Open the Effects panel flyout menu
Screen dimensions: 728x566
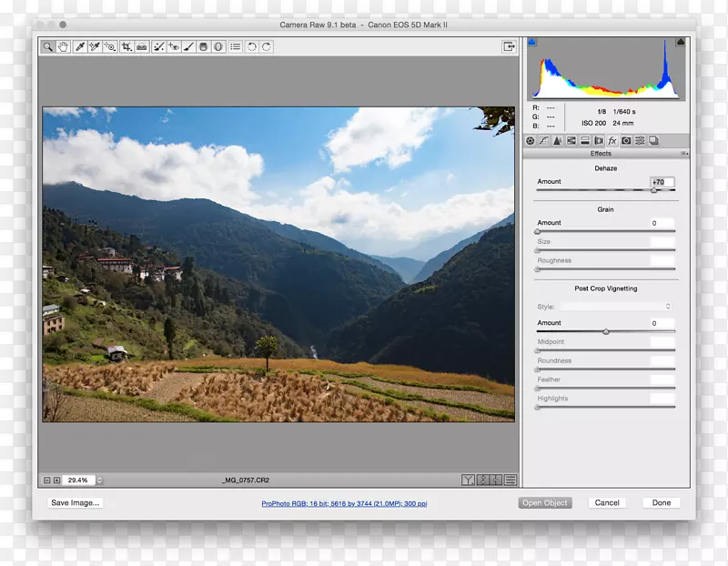685,153
